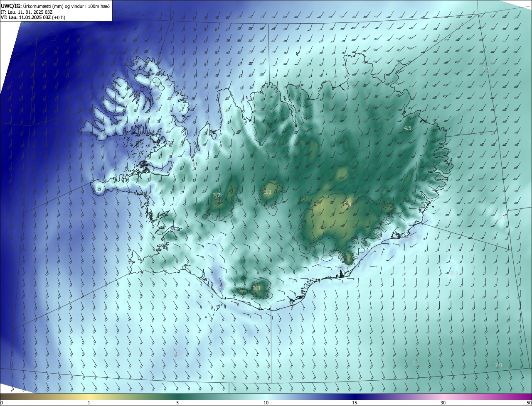Click the colorbar tick label 30
The height and width of the screenshot is (406, 532).
(x=443, y=403)
